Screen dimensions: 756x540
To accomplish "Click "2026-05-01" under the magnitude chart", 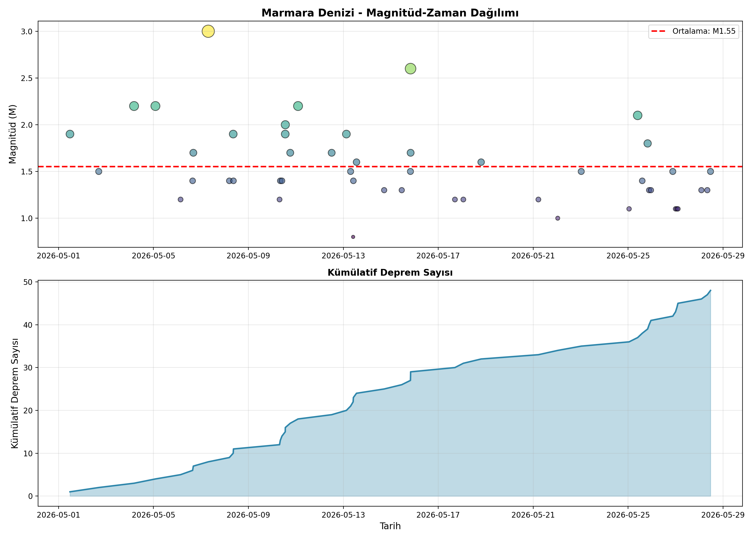I will (59, 256).
